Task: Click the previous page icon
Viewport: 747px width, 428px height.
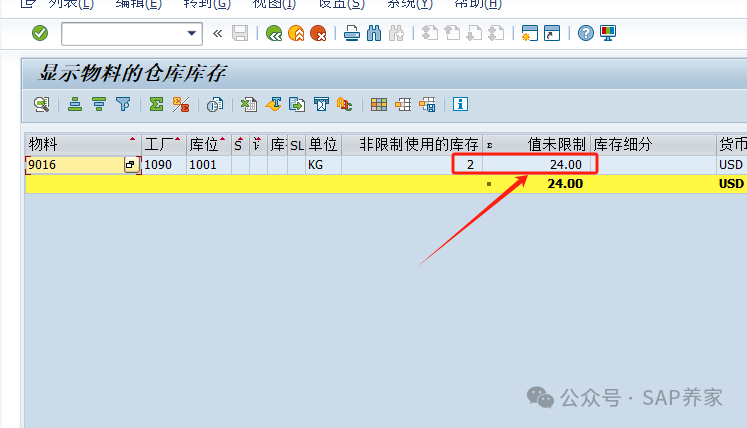Action: tap(452, 33)
